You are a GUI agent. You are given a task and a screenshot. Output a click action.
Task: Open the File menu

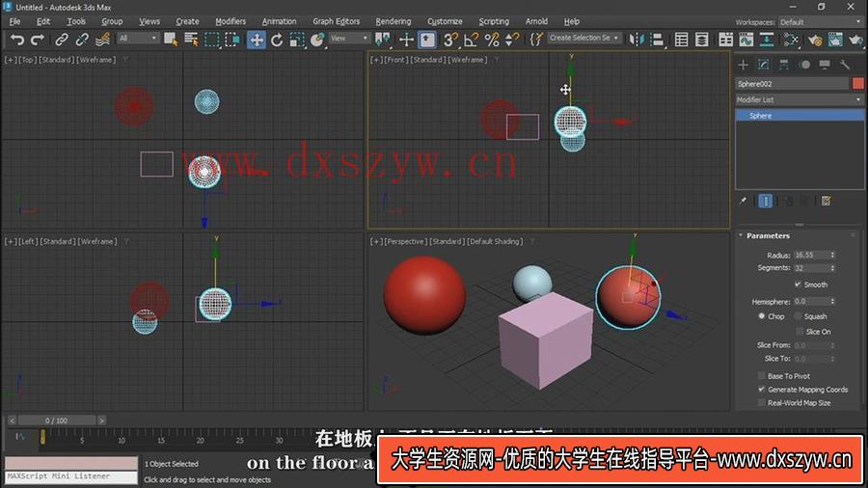[x=14, y=21]
